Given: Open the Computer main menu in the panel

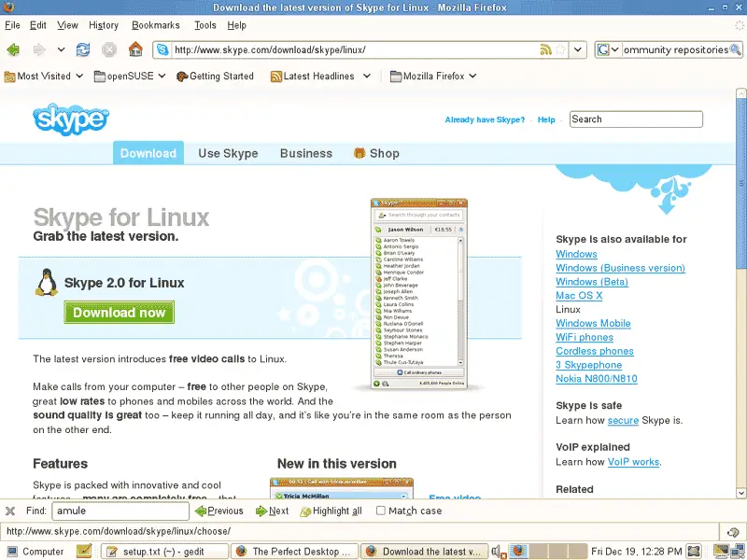Looking at the screenshot, I should point(35,552).
